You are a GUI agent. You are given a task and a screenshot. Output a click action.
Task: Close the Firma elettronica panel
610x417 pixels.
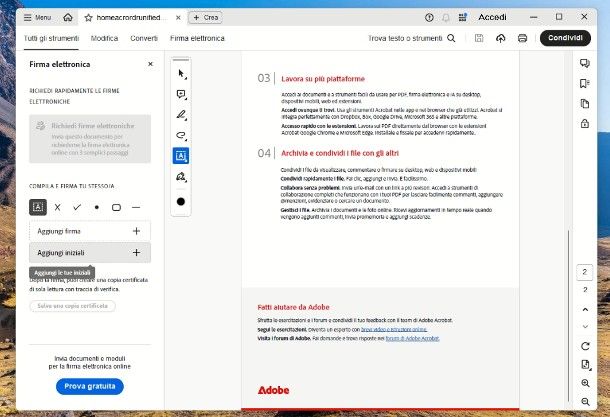151,64
